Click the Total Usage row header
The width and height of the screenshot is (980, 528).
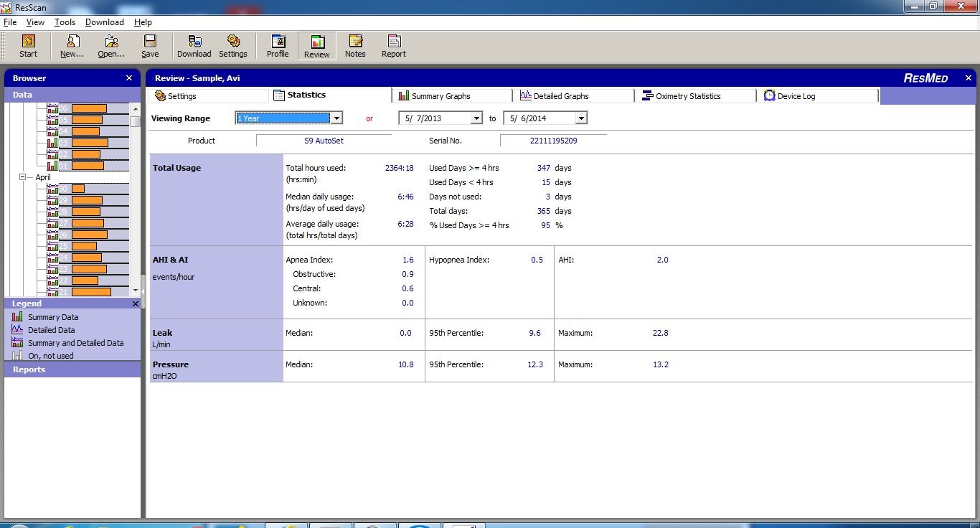pos(216,199)
